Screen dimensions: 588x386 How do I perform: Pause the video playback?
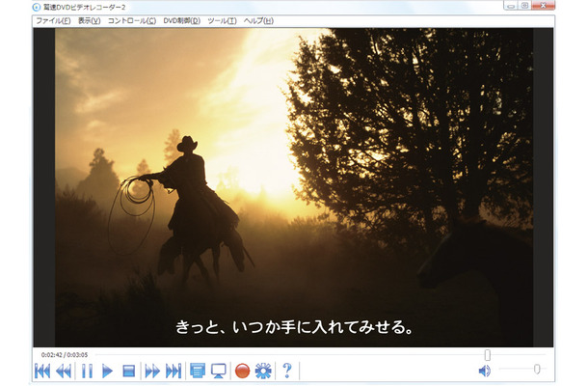(87, 371)
